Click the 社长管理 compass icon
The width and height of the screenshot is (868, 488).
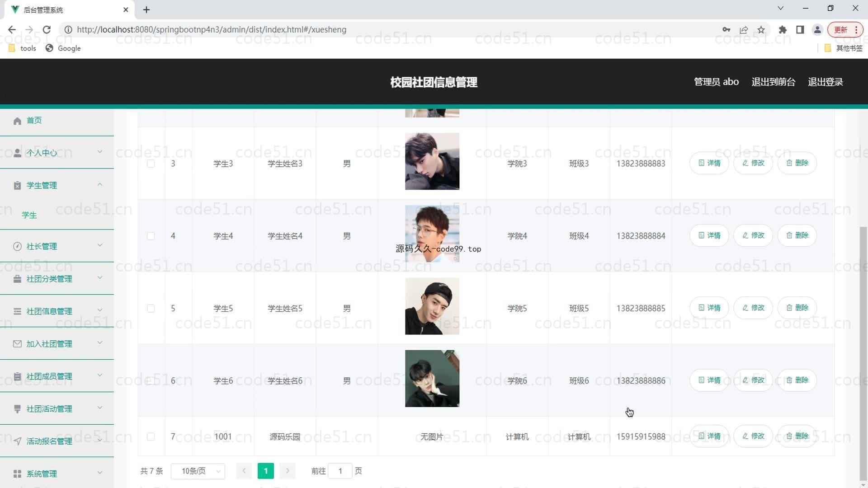click(17, 247)
